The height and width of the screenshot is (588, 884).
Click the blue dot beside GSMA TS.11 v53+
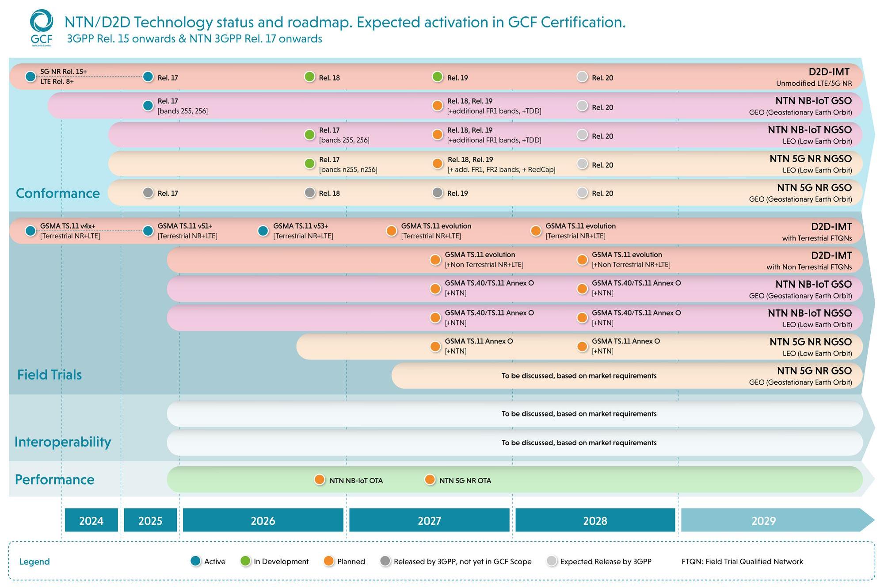pos(263,231)
